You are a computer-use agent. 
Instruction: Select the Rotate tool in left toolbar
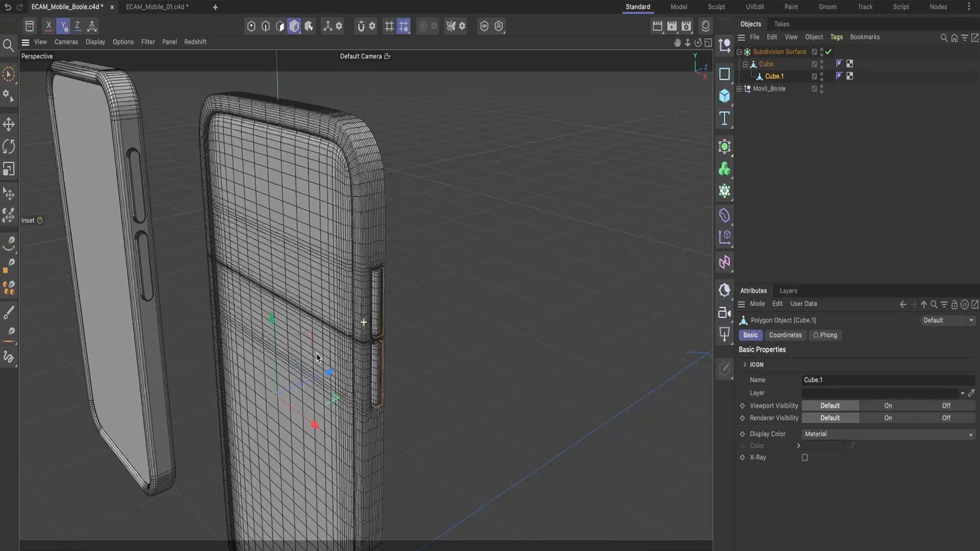[9, 147]
